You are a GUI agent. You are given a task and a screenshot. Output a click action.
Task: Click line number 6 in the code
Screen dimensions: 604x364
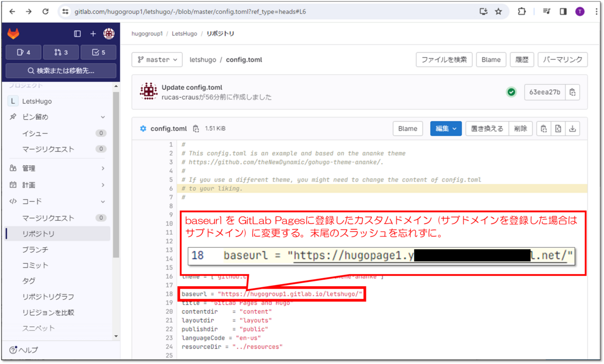coord(171,189)
